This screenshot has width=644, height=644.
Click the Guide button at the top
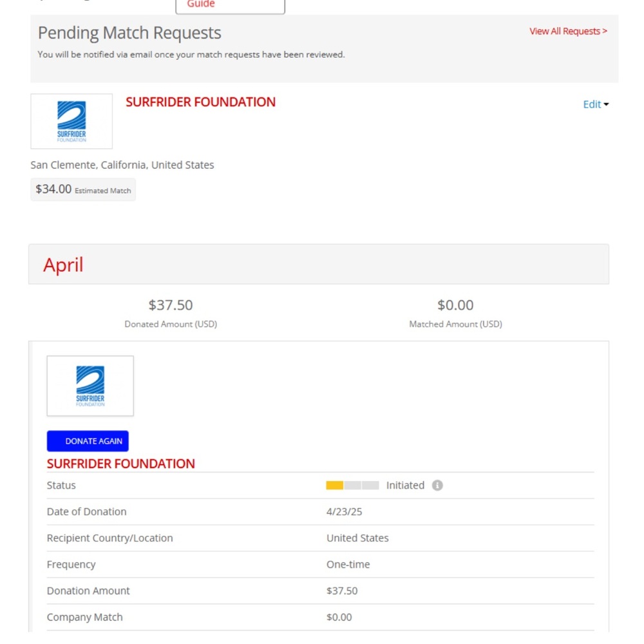(x=230, y=5)
